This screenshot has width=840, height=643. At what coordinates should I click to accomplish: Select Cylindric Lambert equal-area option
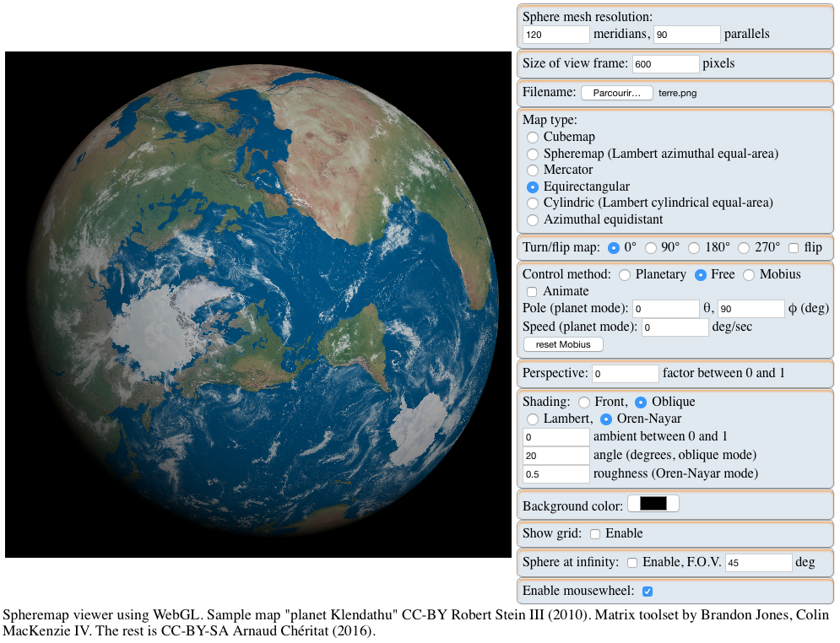click(x=533, y=203)
